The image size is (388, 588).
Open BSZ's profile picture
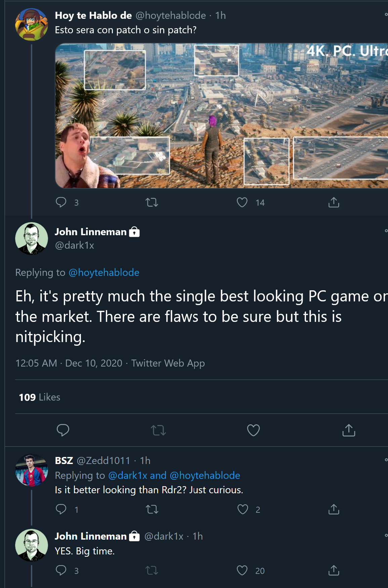tap(32, 470)
